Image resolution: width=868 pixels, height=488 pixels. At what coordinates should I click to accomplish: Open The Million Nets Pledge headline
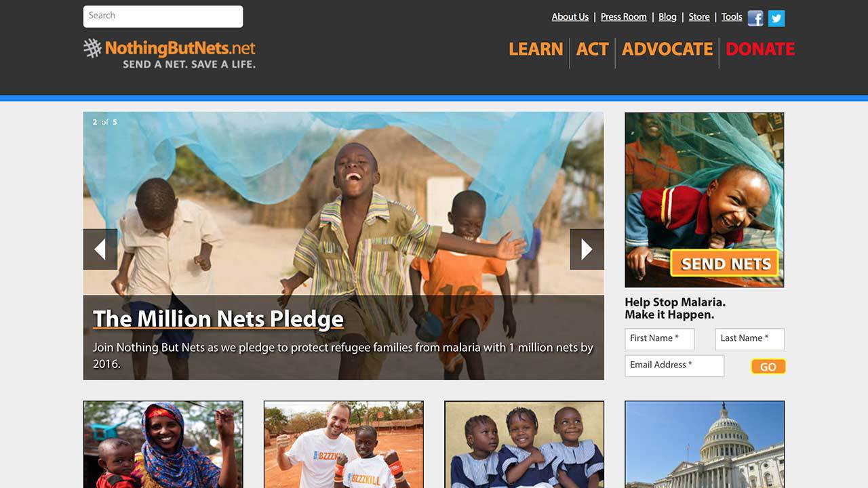coord(218,319)
